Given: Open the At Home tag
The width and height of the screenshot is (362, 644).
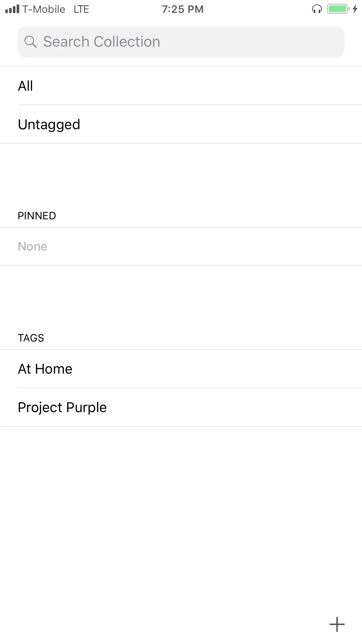Looking at the screenshot, I should 181,369.
